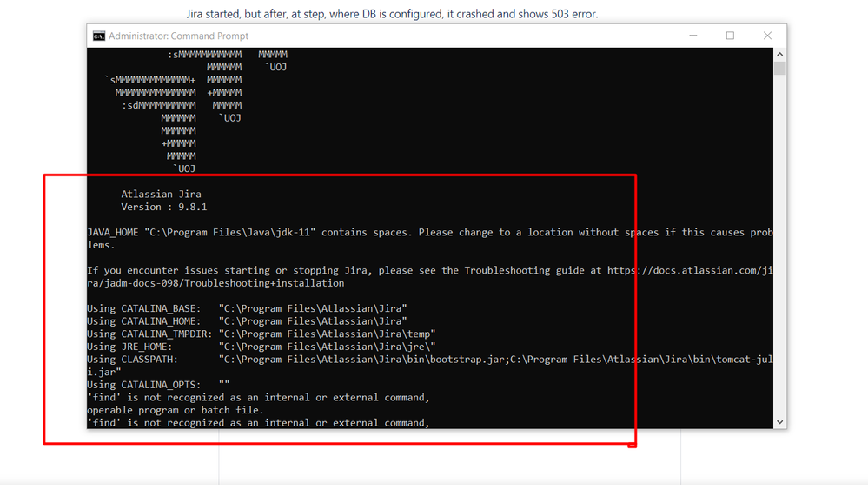Minimize the Command Prompt window
868x489 pixels.
point(693,36)
